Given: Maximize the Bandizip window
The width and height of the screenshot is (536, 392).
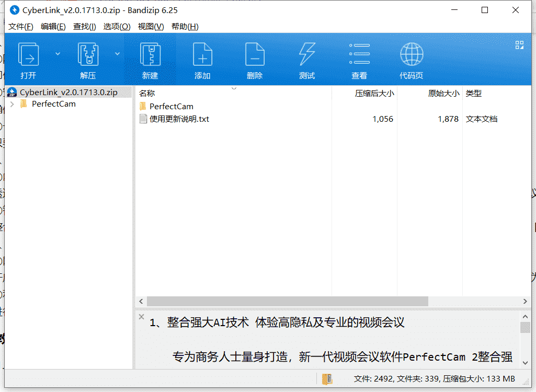Looking at the screenshot, I should point(485,10).
